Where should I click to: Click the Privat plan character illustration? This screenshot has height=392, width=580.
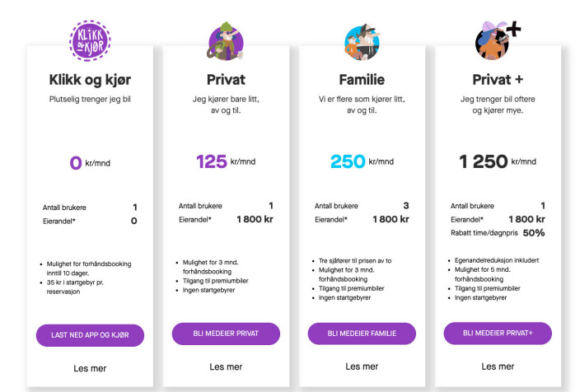pos(226,41)
